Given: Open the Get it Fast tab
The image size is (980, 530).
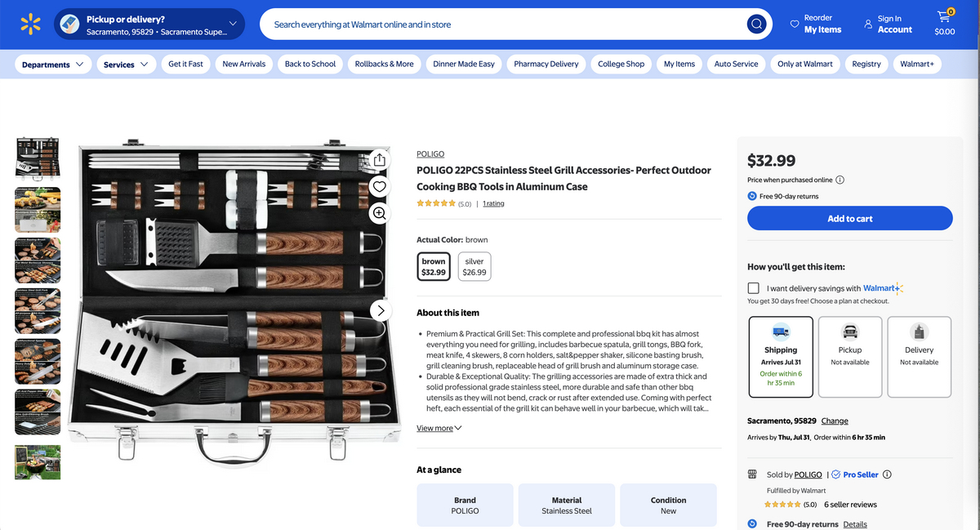Looking at the screenshot, I should (185, 64).
